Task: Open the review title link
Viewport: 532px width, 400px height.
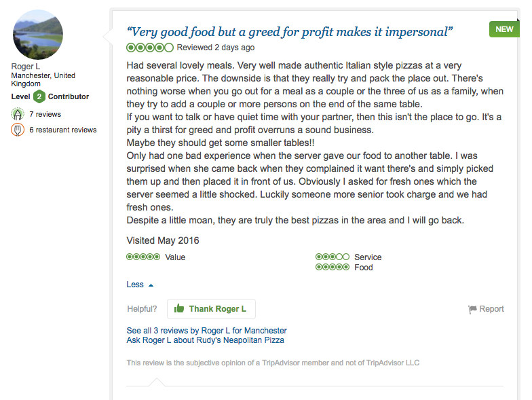Action: coord(289,32)
